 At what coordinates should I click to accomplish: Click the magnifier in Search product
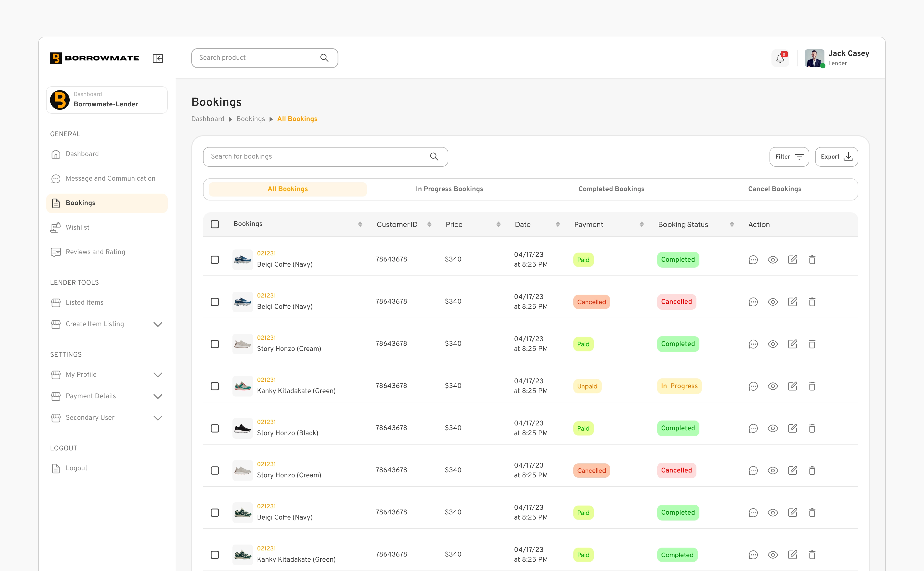click(x=324, y=58)
